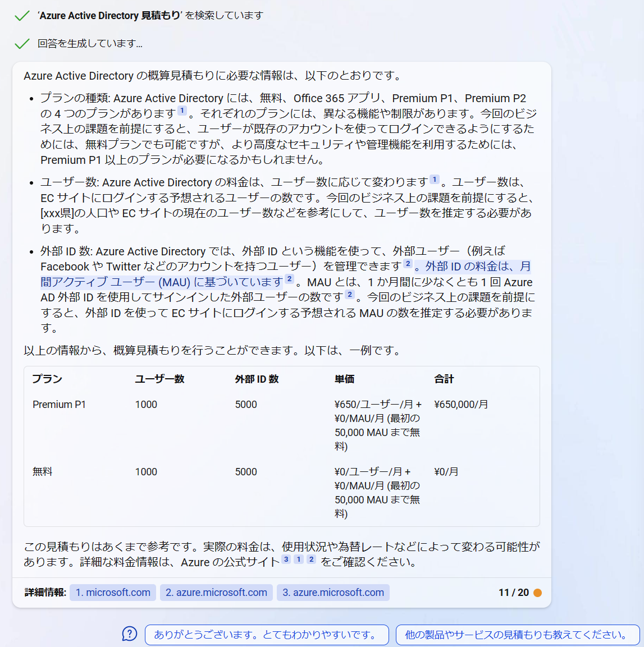The height and width of the screenshot is (647, 644).
Task: Click citation 2 after Azure の公式サイト
Action: (312, 559)
